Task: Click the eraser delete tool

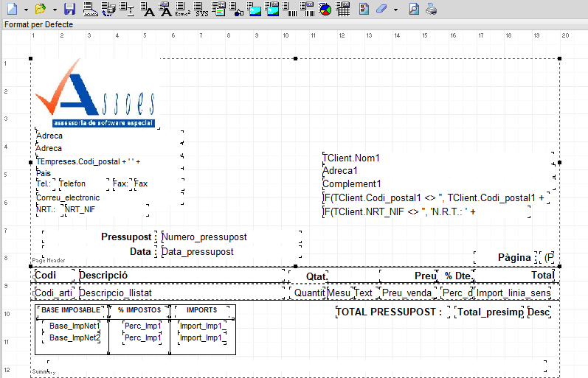Action: click(381, 9)
